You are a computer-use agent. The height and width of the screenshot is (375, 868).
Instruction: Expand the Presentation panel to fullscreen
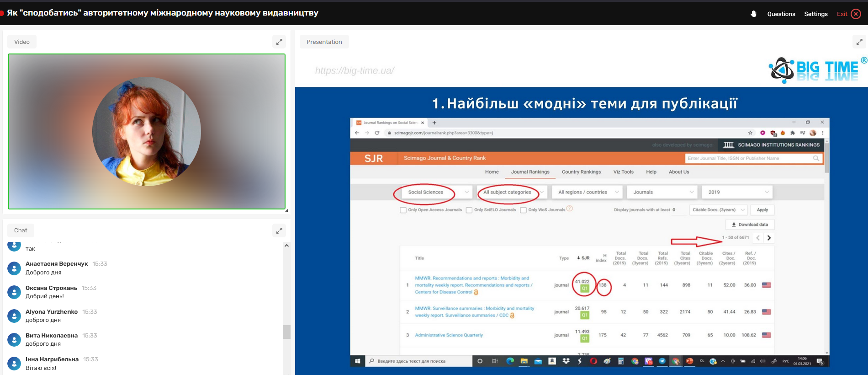tap(859, 42)
